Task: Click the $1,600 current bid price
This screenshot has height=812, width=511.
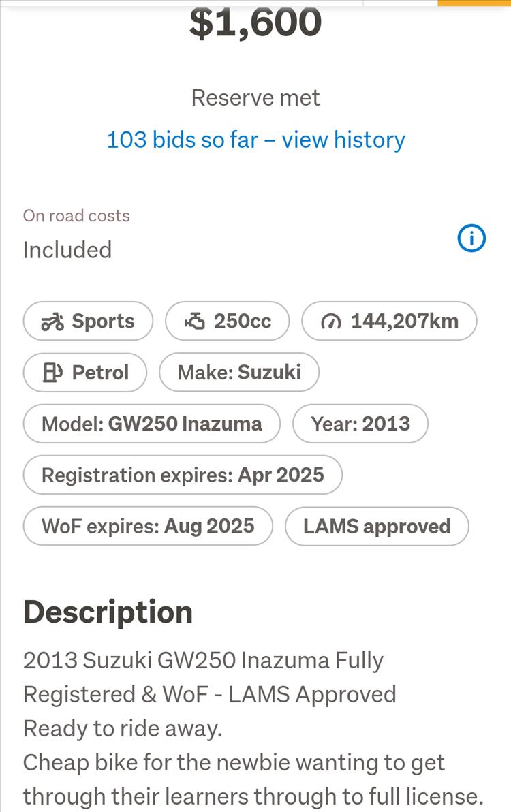Action: pos(255,22)
